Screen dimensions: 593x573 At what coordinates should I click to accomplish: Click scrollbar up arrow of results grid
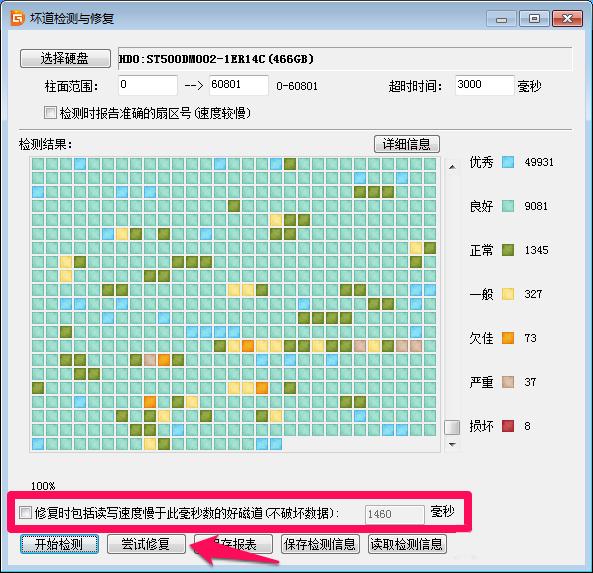click(452, 167)
